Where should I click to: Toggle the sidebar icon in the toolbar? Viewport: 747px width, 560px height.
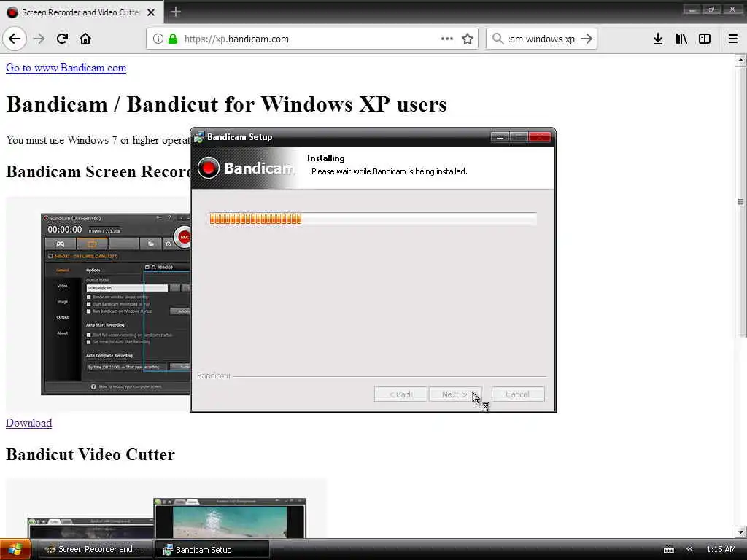point(705,39)
